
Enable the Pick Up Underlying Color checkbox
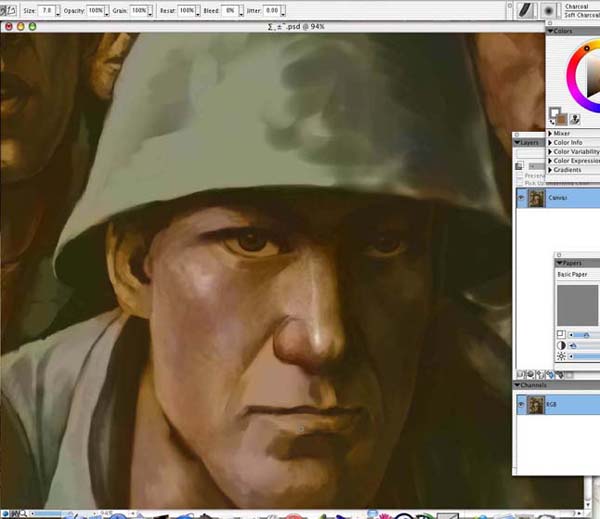[520, 183]
